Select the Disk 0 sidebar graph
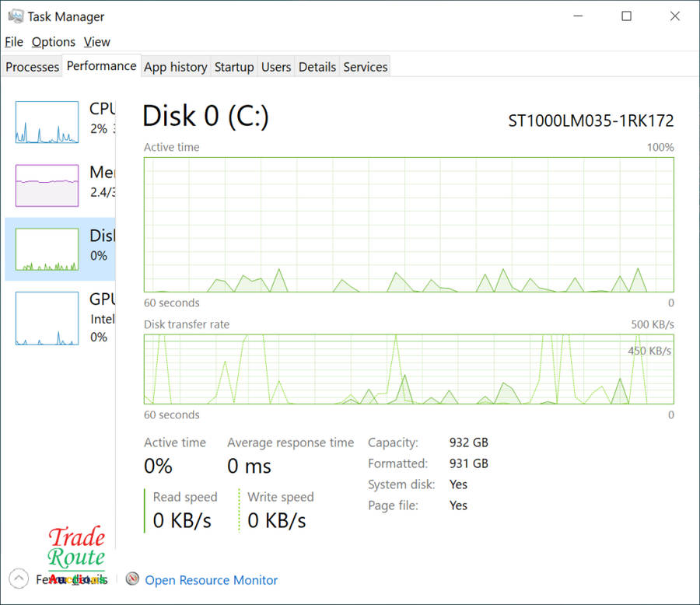The image size is (700, 605). (x=47, y=249)
